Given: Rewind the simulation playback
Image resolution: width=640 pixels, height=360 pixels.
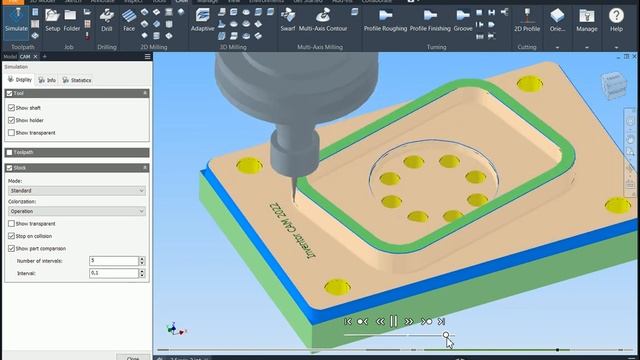Looking at the screenshot, I should tap(380, 322).
